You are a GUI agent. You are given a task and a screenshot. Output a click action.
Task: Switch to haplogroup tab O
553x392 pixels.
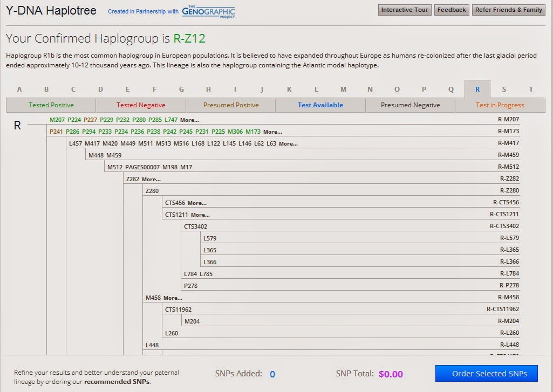pyautogui.click(x=397, y=89)
